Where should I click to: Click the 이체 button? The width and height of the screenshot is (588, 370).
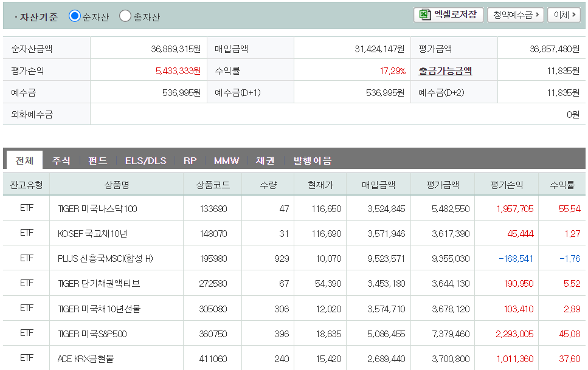pyautogui.click(x=564, y=15)
